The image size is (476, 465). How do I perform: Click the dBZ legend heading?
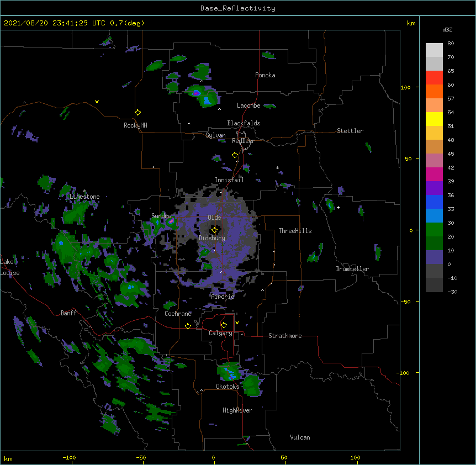(x=447, y=29)
